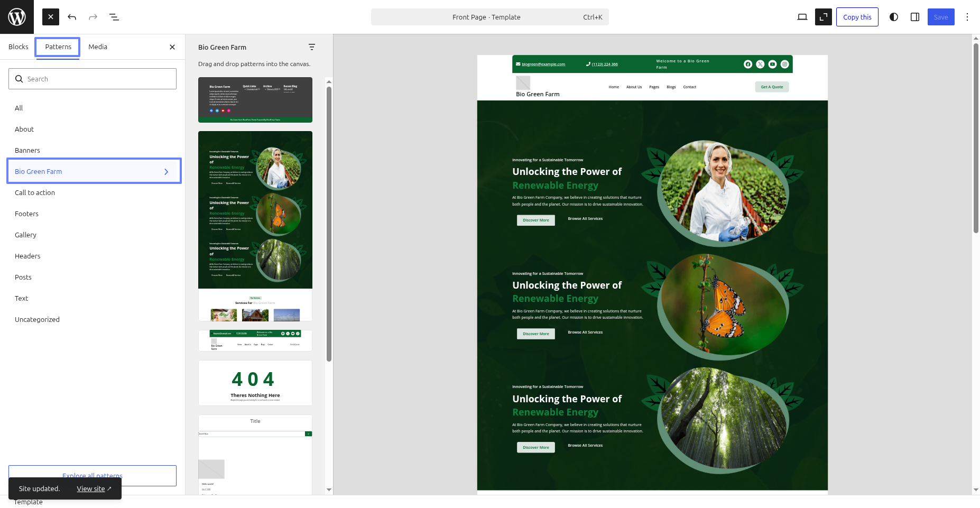
Task: Click the Undo arrow icon
Action: pos(72,17)
